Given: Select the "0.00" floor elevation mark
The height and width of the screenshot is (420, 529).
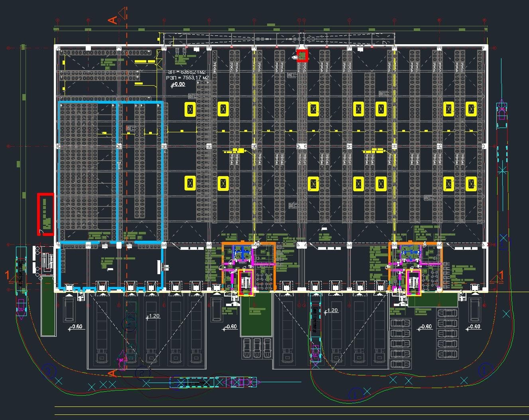Looking at the screenshot, I should 178,84.
